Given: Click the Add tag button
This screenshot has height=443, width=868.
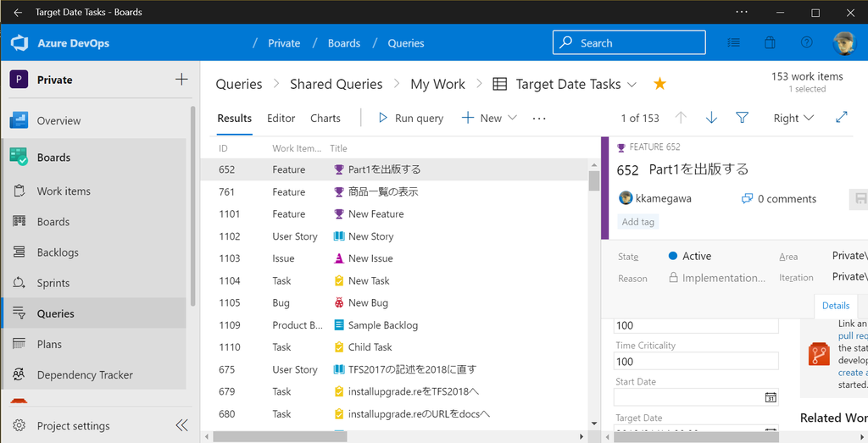Looking at the screenshot, I should pyautogui.click(x=637, y=222).
